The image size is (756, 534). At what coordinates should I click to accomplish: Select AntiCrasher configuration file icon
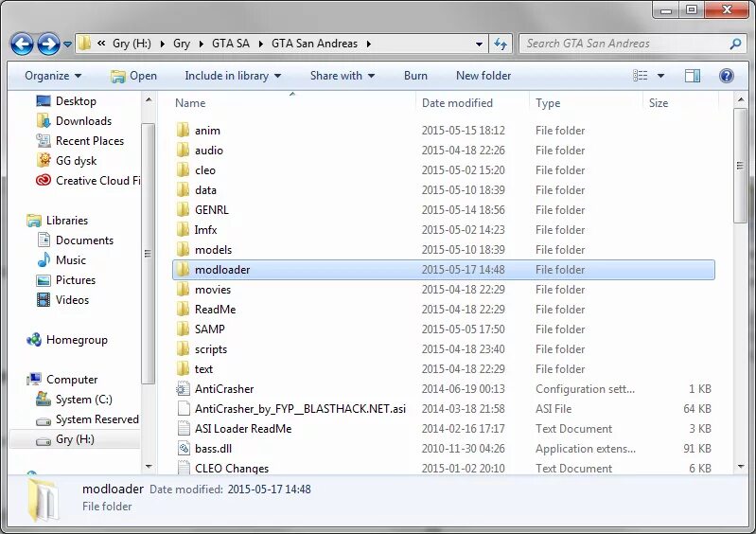click(x=183, y=388)
